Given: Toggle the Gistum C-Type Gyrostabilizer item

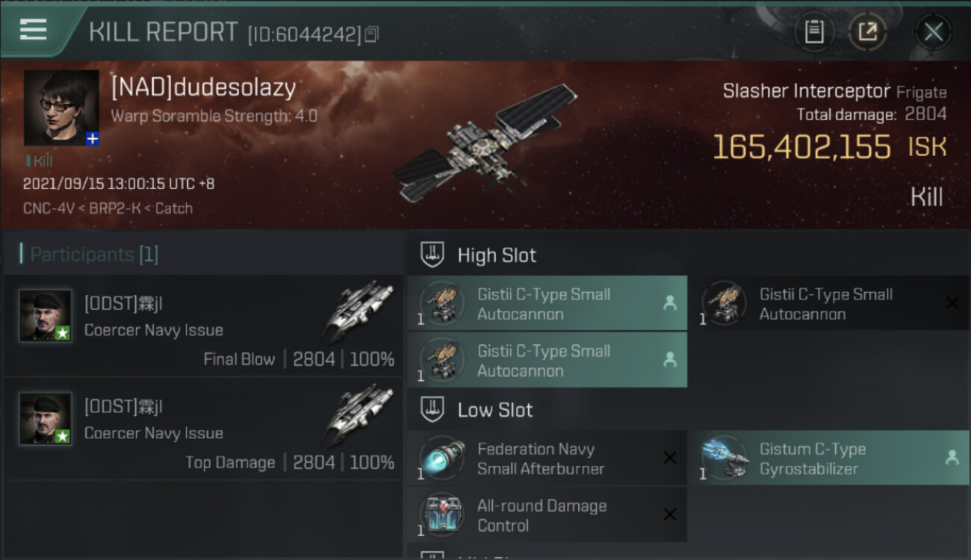Looking at the screenshot, I should 832,458.
